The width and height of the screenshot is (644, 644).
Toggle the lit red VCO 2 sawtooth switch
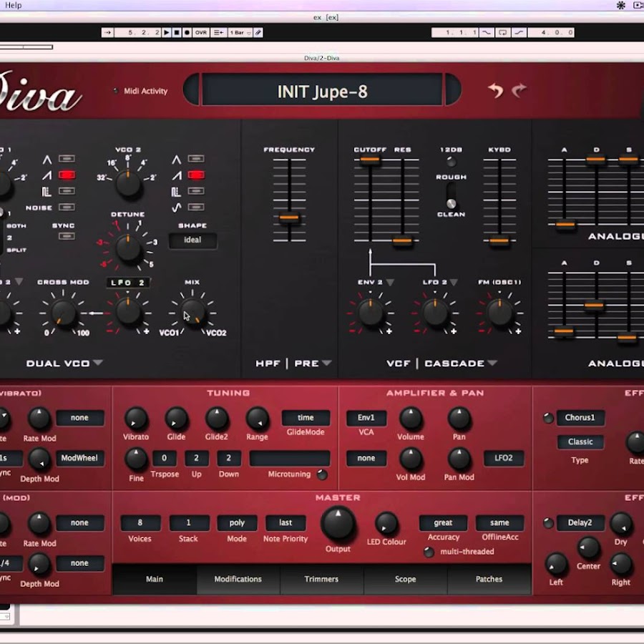(196, 175)
